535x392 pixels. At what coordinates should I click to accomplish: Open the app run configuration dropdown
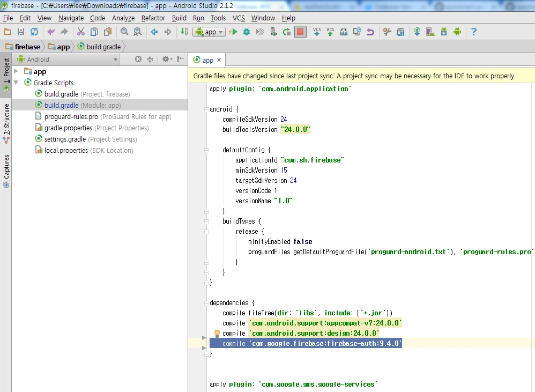(209, 32)
